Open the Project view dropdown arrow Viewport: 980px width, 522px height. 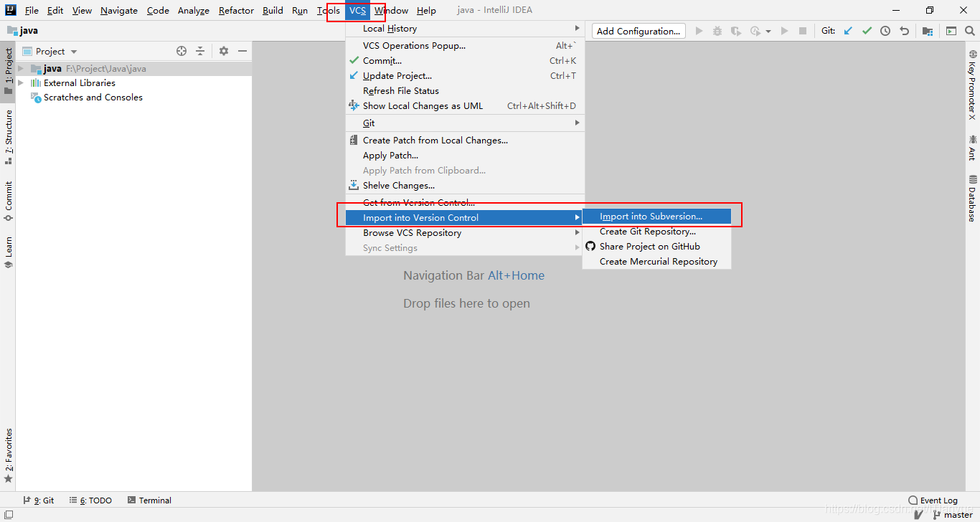click(74, 52)
